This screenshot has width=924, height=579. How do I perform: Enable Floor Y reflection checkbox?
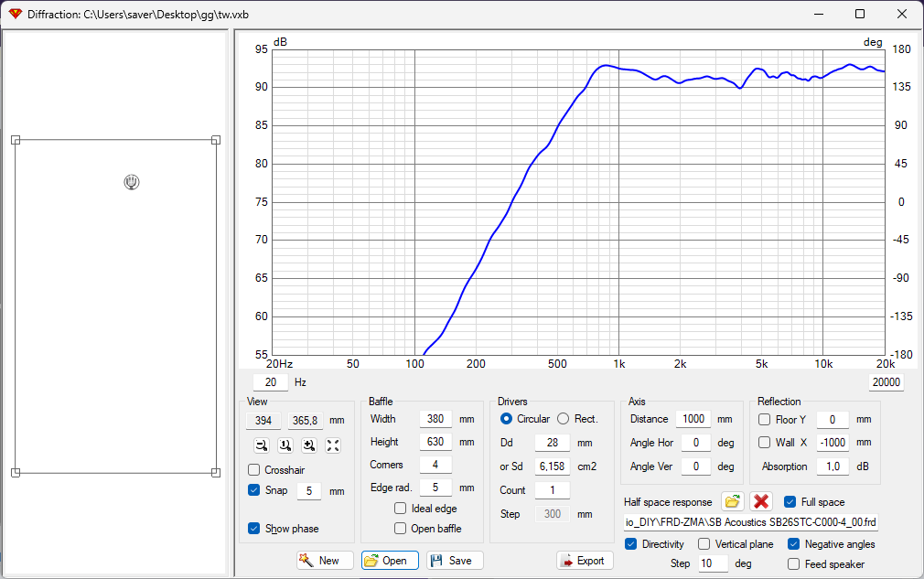764,419
